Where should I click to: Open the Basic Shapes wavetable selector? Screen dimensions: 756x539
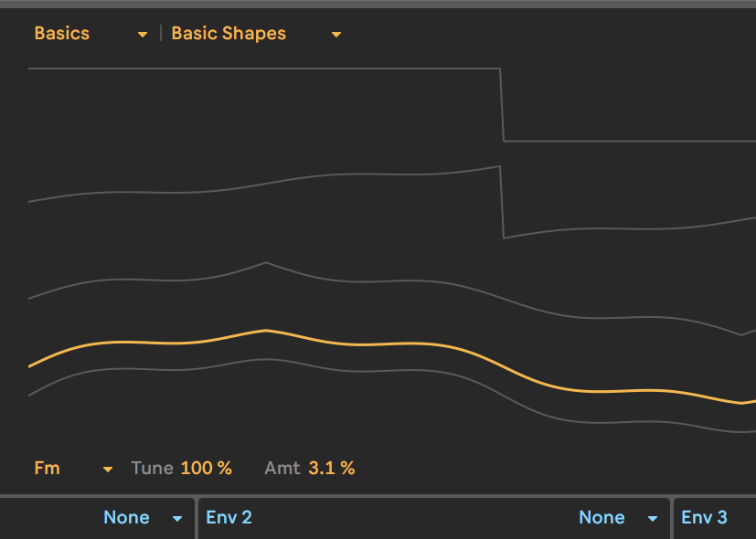229,34
